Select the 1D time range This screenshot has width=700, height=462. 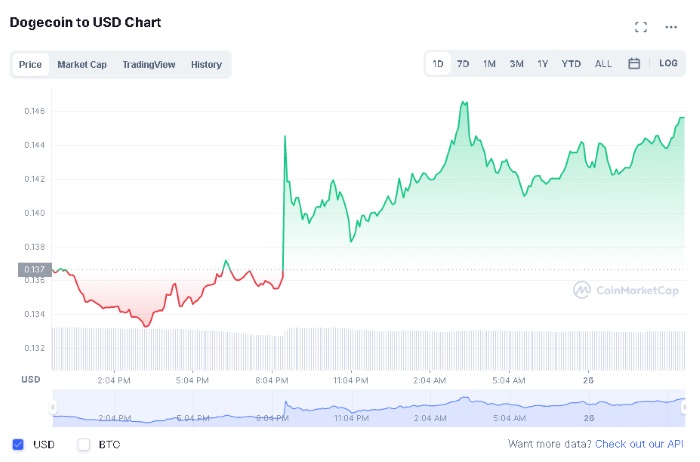click(x=438, y=63)
